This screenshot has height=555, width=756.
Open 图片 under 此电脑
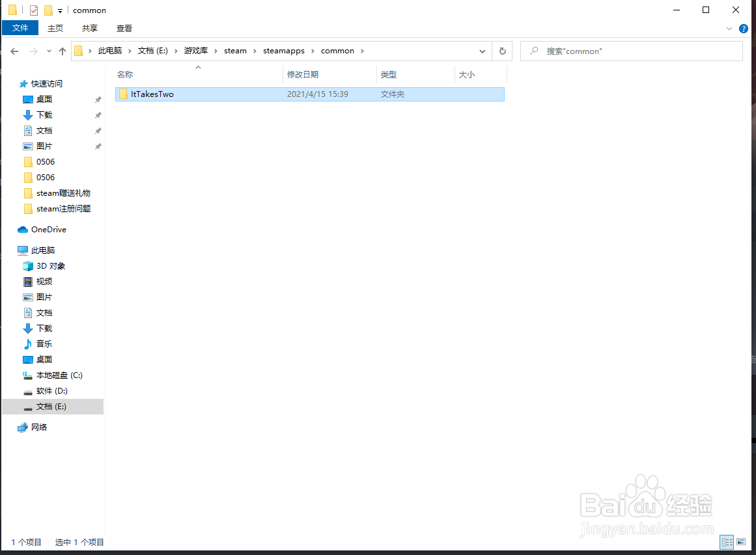click(44, 297)
